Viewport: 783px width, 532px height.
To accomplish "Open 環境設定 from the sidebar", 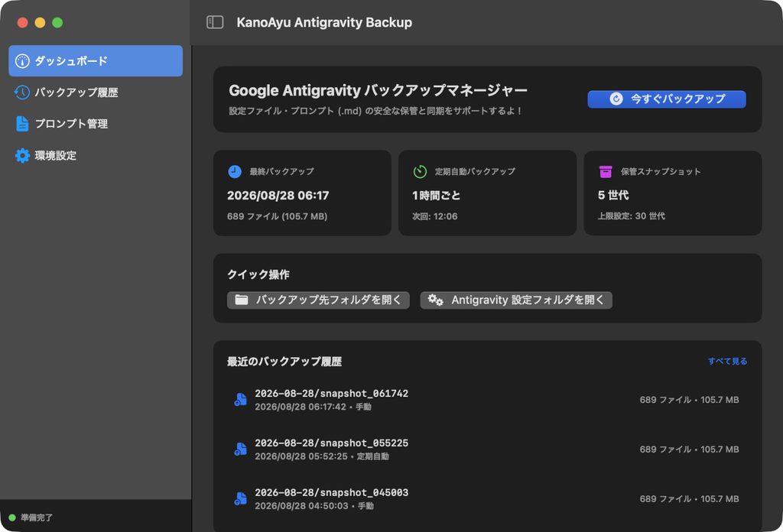I will click(96, 156).
